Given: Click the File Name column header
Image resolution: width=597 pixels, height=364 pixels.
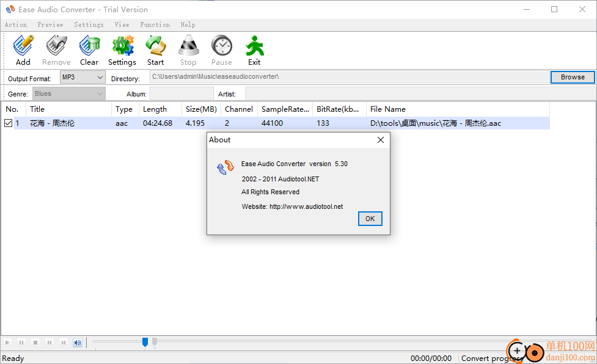Looking at the screenshot, I should [x=458, y=109].
